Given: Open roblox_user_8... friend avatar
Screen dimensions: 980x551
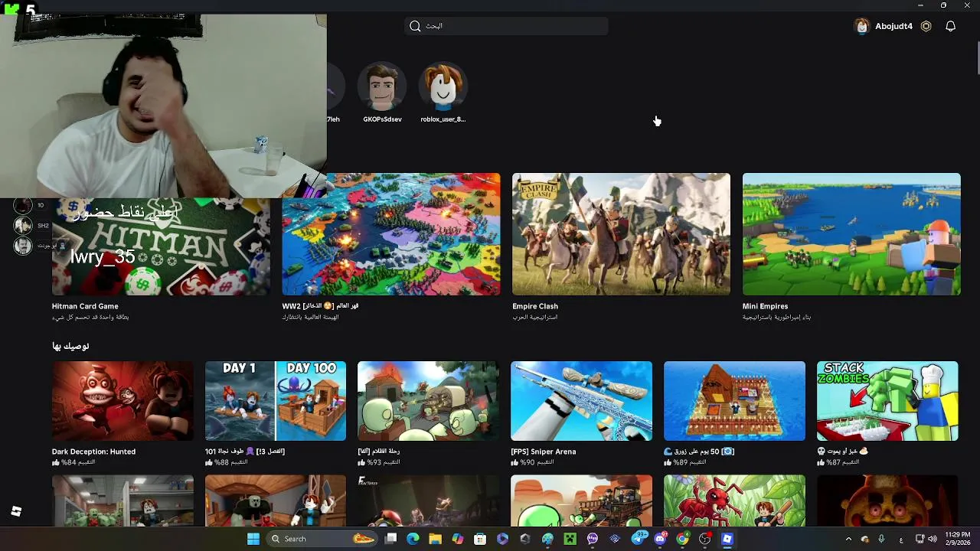Looking at the screenshot, I should (443, 86).
